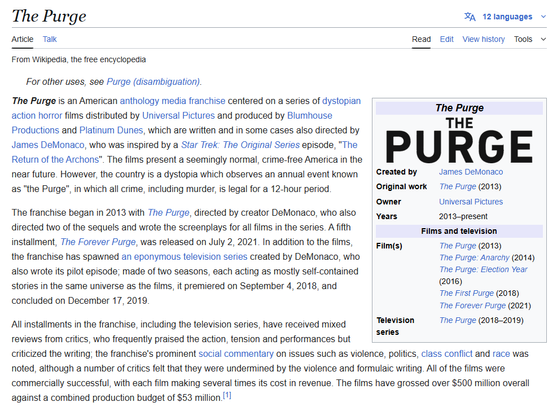557x414 pixels.
Task: Open the dystopian link in the intro
Action: 341,101
